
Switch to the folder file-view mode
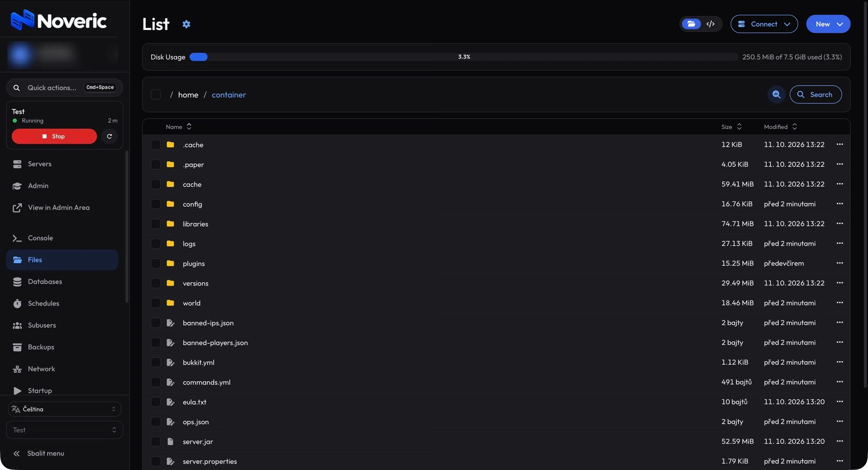691,24
